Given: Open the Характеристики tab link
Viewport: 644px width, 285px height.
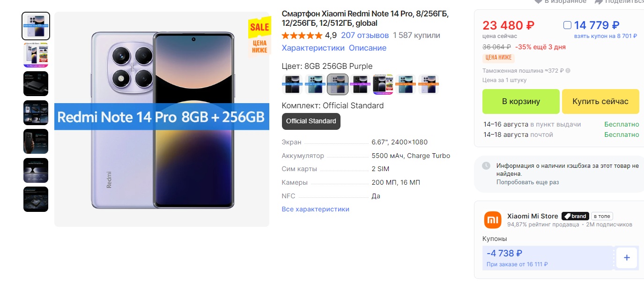Looking at the screenshot, I should [x=313, y=48].
